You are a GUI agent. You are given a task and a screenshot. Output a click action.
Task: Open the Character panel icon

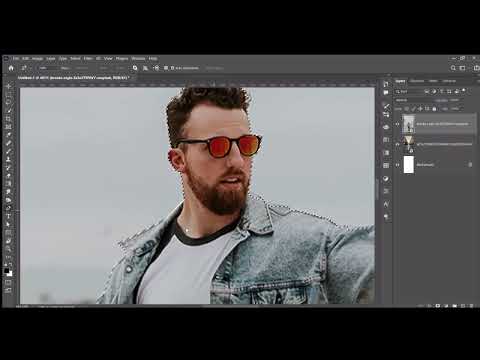386,204
